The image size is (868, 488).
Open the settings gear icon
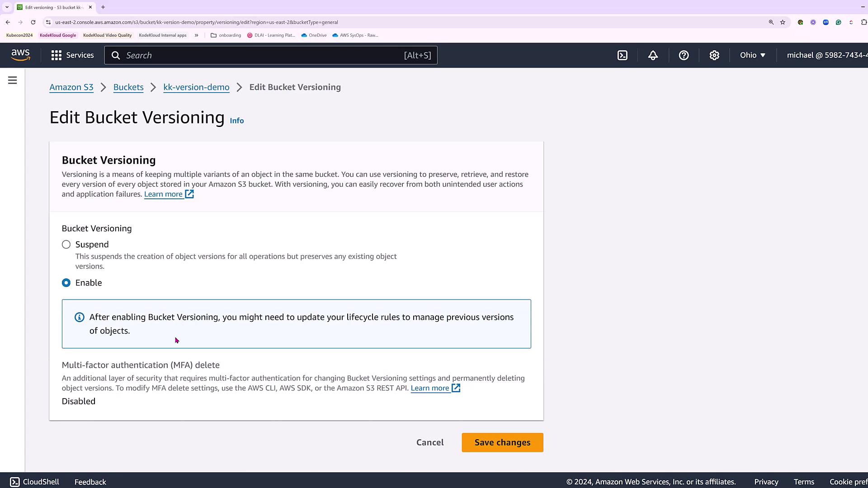point(714,55)
